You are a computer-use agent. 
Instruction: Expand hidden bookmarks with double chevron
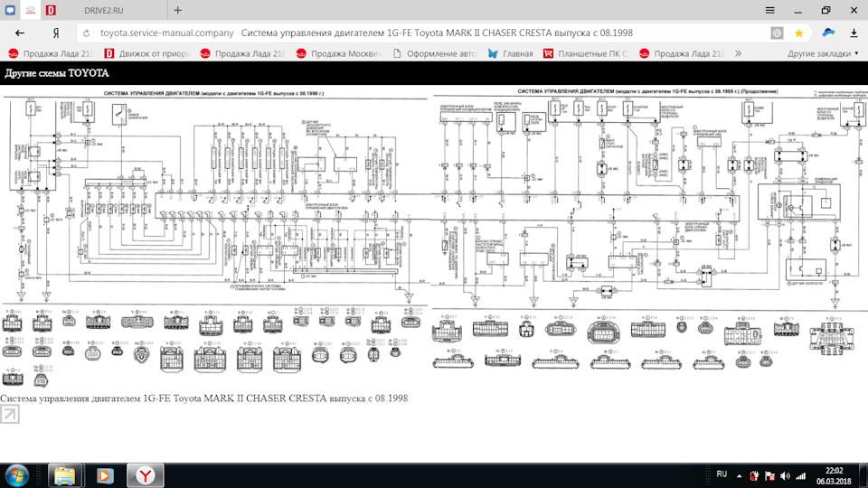[738, 53]
